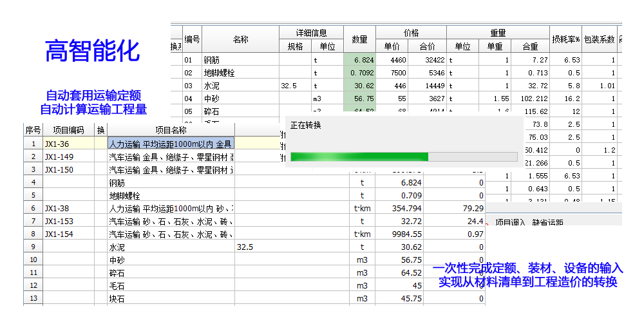
Task: Click the 包装系数 column header
Action: 599,39
